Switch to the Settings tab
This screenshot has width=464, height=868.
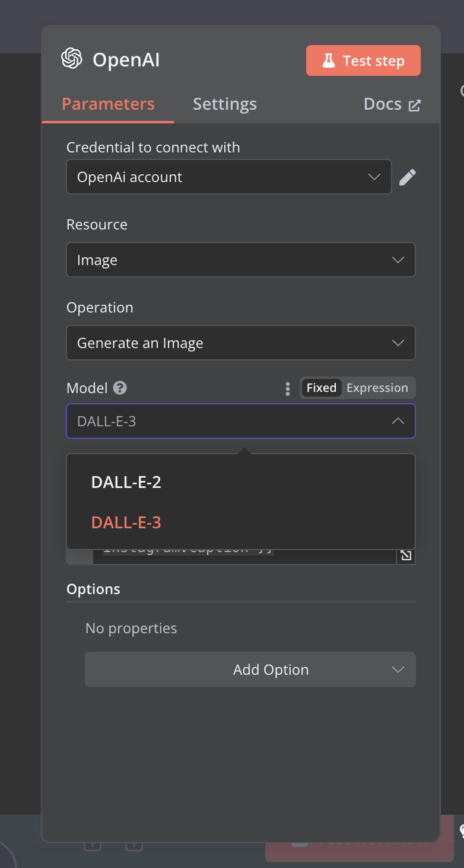(x=225, y=104)
